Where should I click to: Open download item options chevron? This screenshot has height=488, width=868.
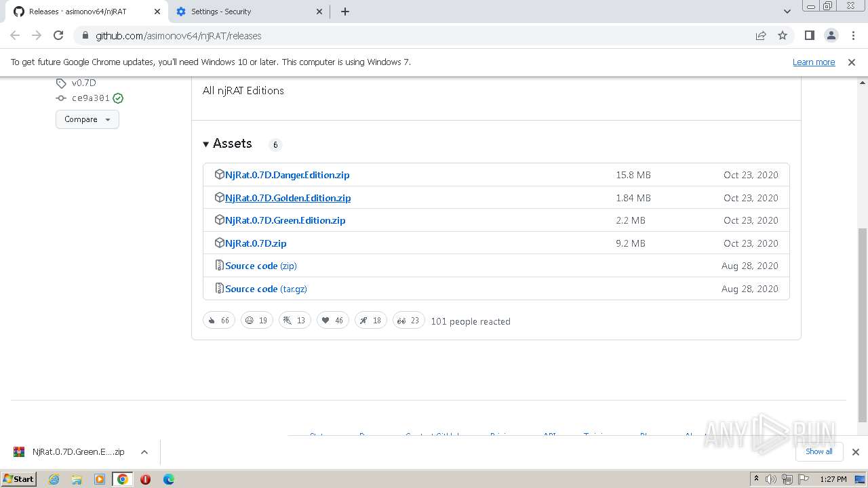144,452
